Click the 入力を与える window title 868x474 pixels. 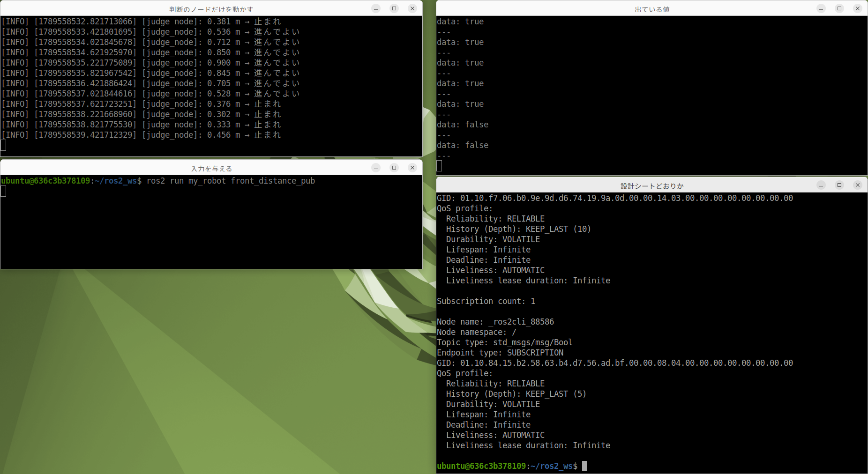[211, 169]
